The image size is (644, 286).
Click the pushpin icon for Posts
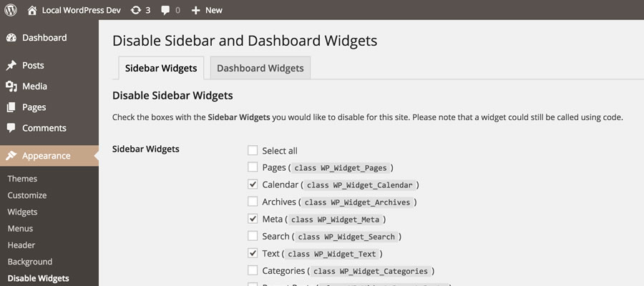(x=11, y=66)
